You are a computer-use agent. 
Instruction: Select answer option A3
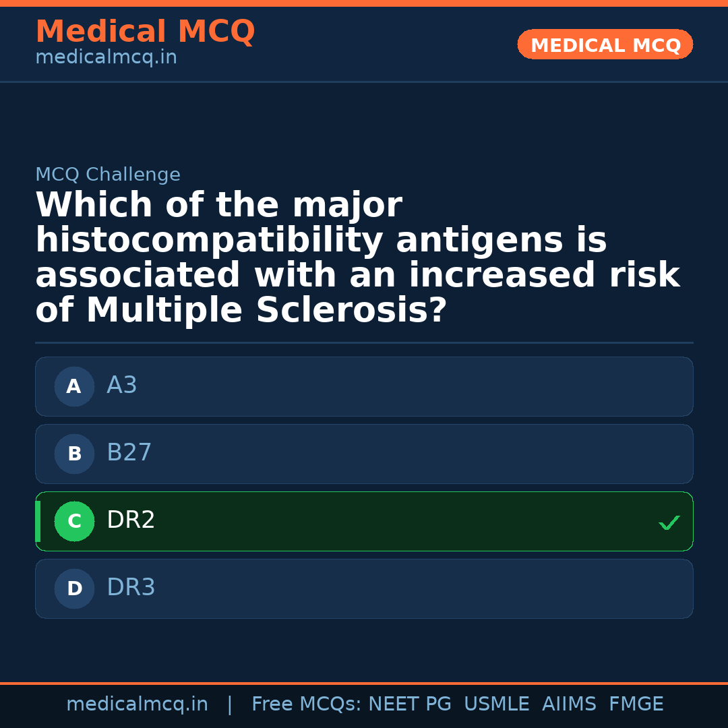coord(364,386)
